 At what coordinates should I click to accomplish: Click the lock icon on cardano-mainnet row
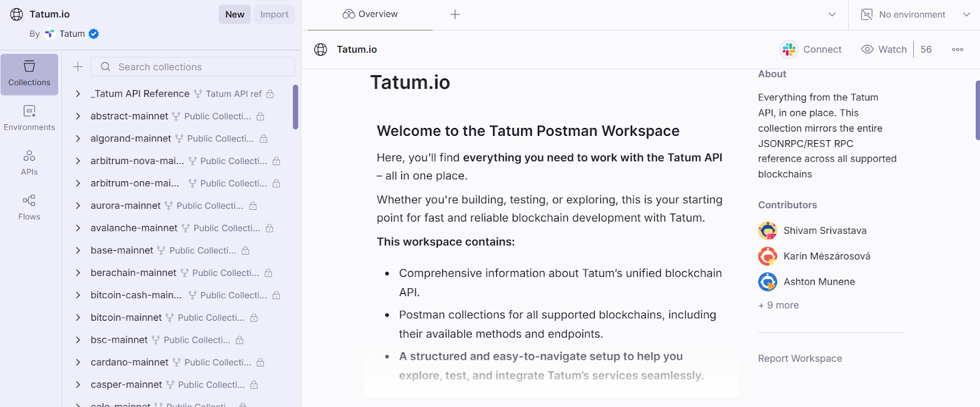click(x=260, y=362)
